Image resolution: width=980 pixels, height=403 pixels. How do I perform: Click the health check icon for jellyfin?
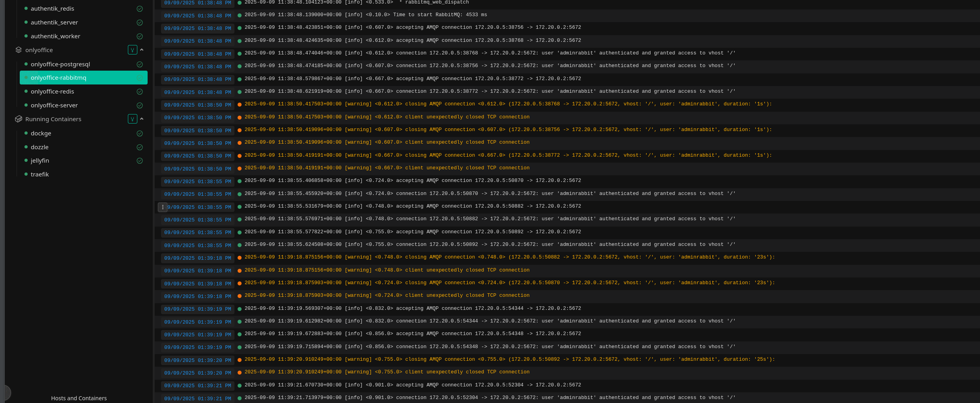(140, 161)
